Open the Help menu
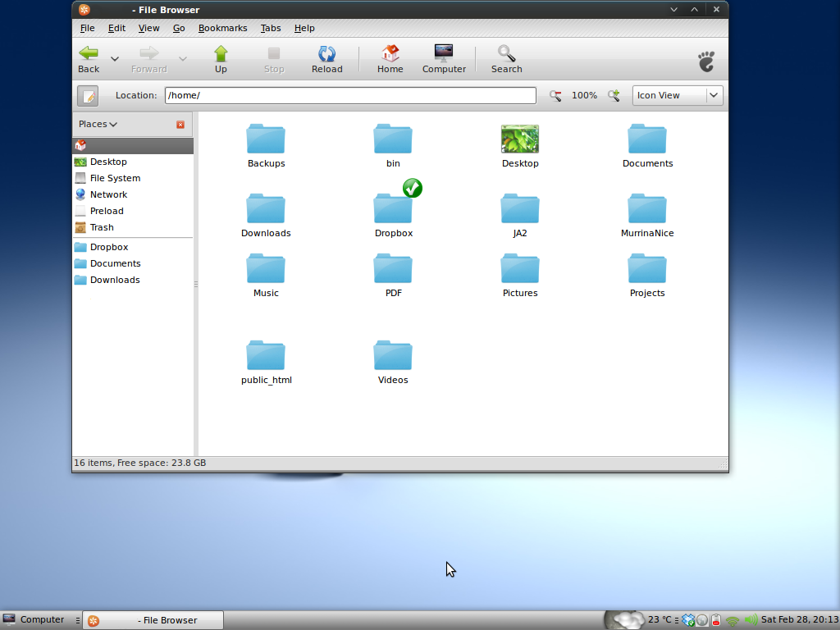 click(x=304, y=29)
